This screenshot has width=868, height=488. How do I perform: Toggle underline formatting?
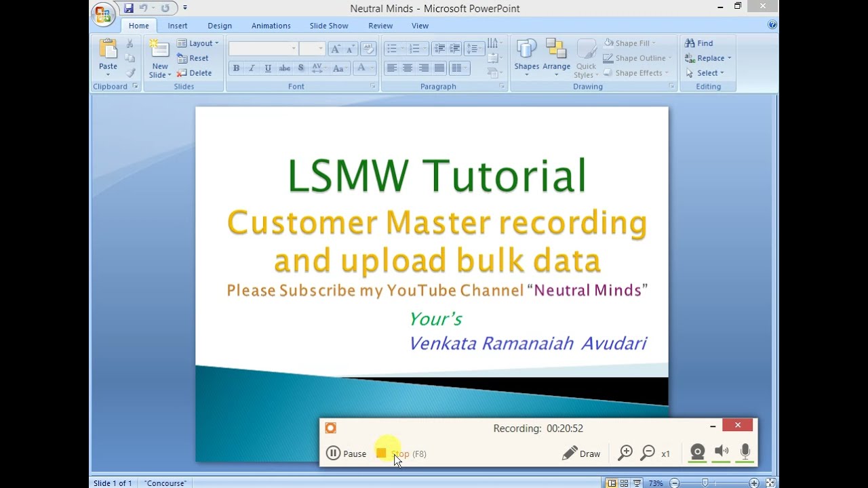pyautogui.click(x=268, y=68)
